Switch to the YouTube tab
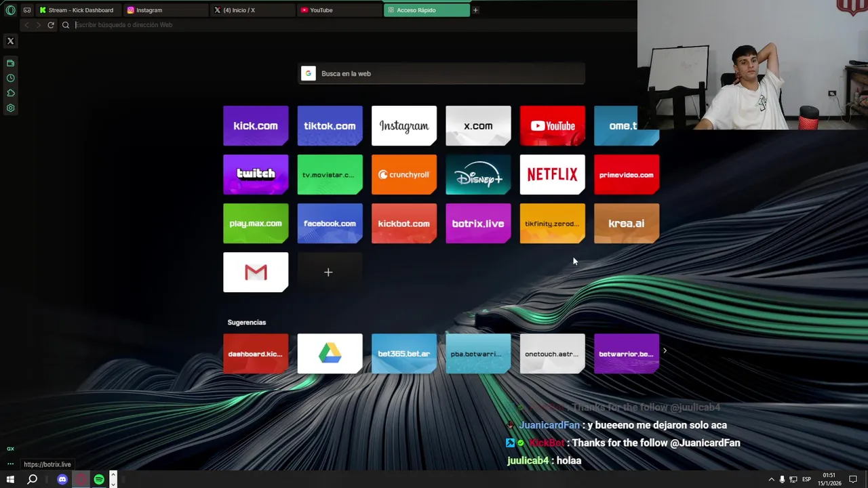The image size is (868, 488). coord(340,10)
